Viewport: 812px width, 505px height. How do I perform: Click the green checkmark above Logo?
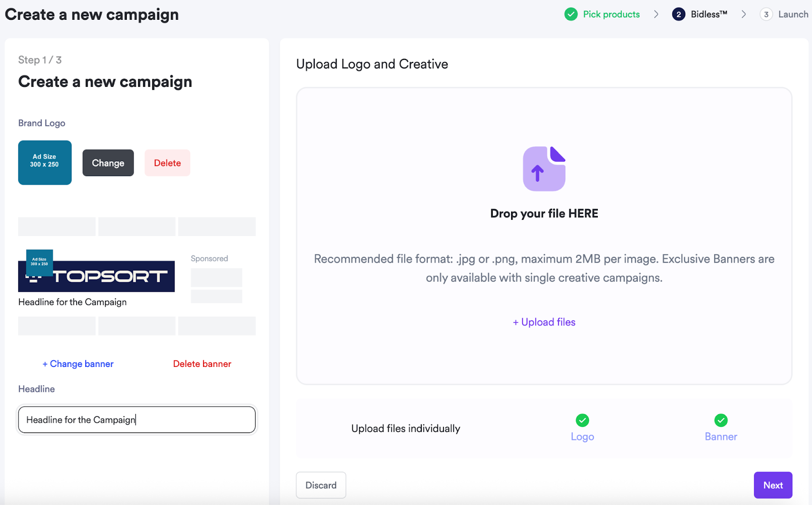[x=583, y=420]
